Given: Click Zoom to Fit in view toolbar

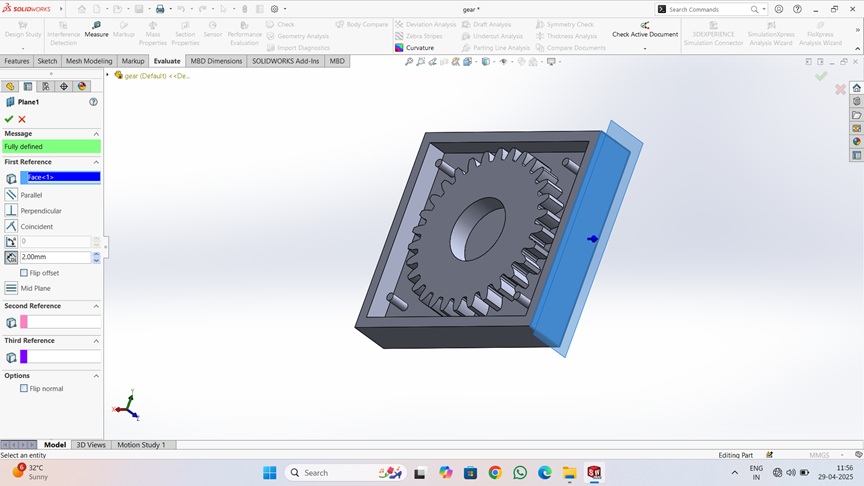Looking at the screenshot, I should point(409,62).
